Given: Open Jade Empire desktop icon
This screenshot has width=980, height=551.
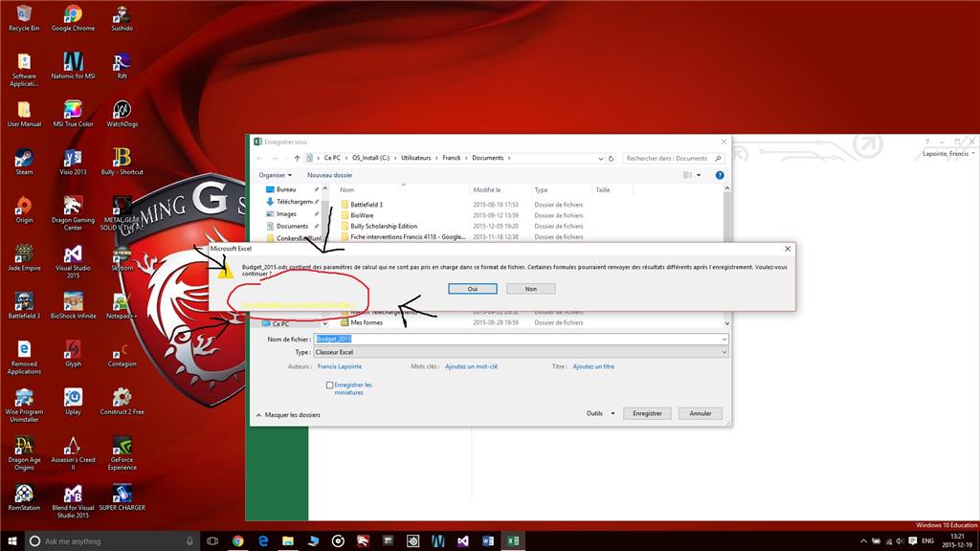Looking at the screenshot, I should (x=24, y=257).
